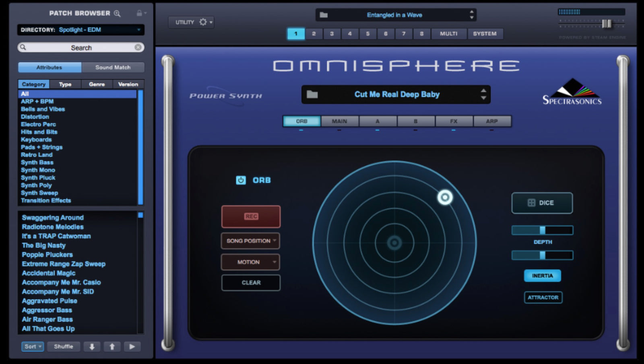Adjust the Dice amount slider
Image resolution: width=644 pixels, height=364 pixels.
[x=542, y=230]
